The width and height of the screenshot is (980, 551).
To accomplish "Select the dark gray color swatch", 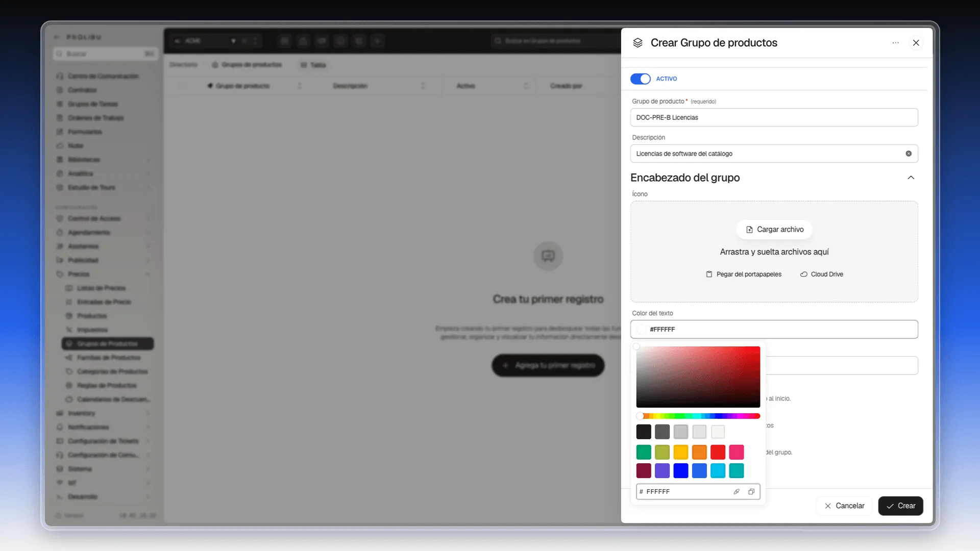I will [662, 432].
